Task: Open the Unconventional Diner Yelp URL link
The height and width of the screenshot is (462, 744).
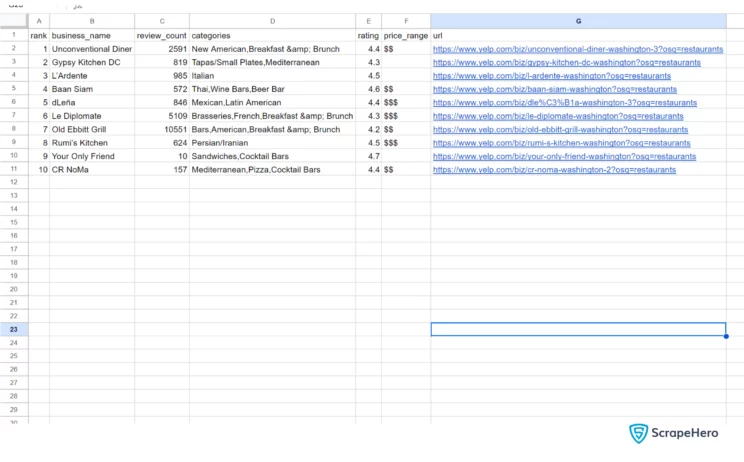Action: tap(578, 49)
